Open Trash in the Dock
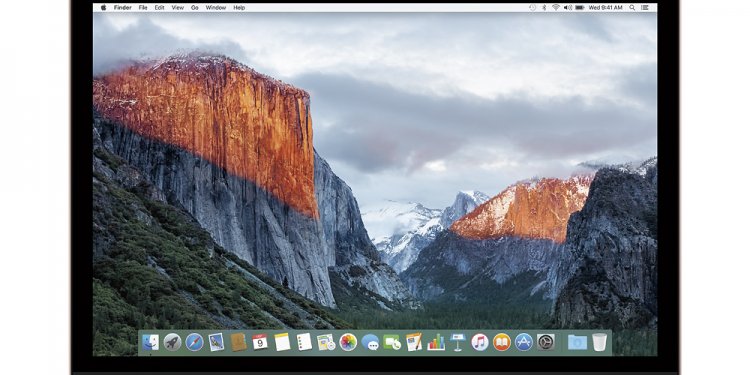This screenshot has height=375, width=750. pos(599,342)
